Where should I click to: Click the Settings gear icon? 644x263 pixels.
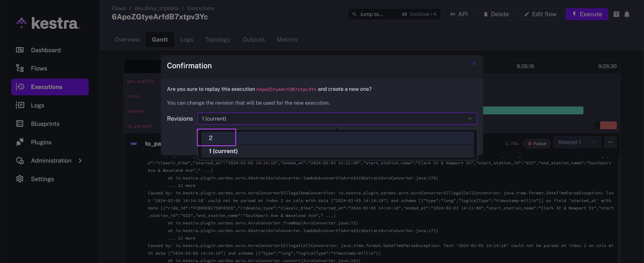click(20, 179)
